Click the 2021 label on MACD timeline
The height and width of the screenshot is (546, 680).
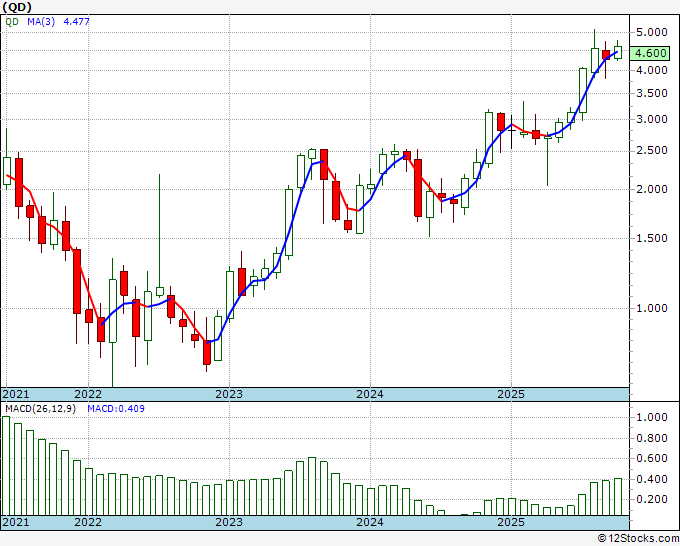pos(16,522)
